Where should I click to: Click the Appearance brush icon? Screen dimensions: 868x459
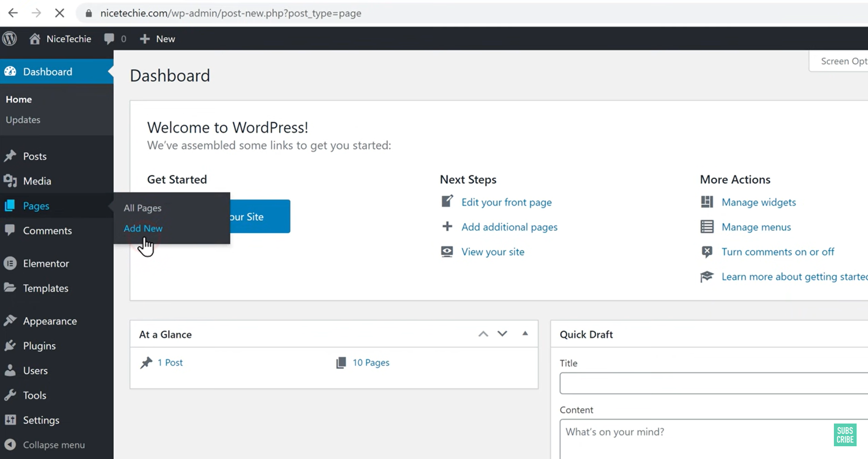tap(10, 321)
